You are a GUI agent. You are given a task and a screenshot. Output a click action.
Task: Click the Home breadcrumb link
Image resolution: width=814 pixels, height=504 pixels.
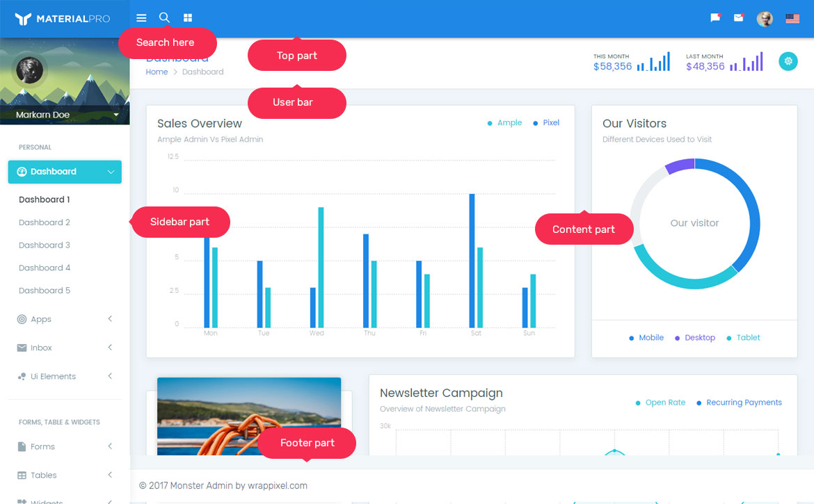coord(157,72)
